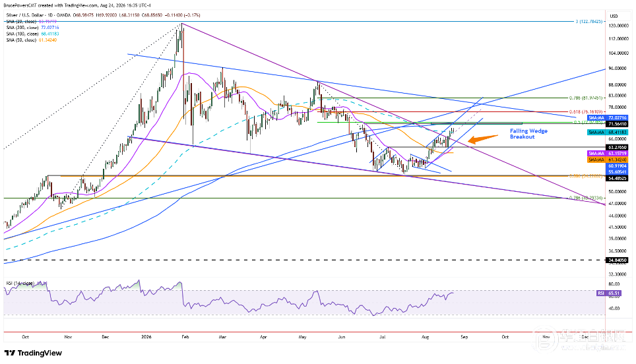Select the SMA (200, close) legend

click(x=32, y=28)
